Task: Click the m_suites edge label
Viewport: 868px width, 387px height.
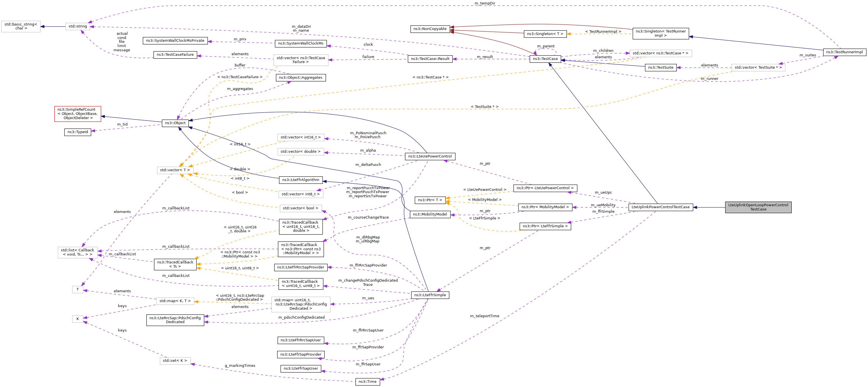Action: click(x=808, y=55)
